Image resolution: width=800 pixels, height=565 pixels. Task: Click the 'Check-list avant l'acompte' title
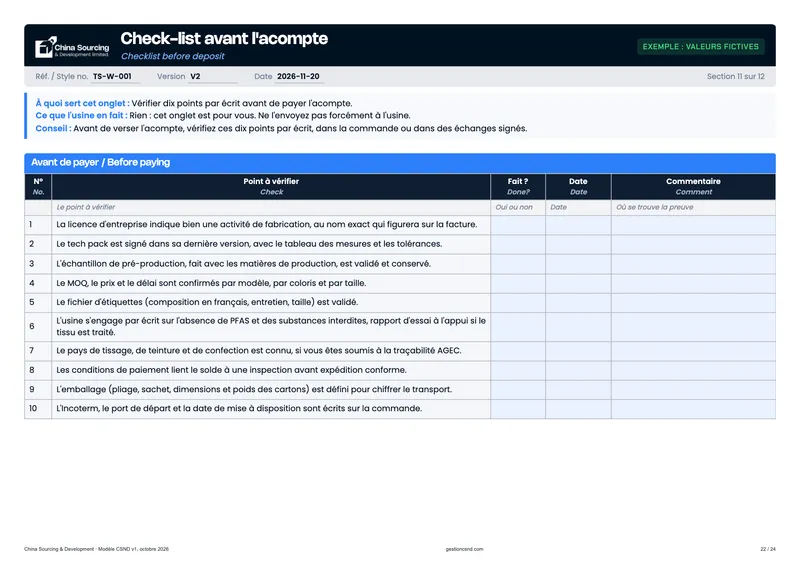click(x=224, y=38)
